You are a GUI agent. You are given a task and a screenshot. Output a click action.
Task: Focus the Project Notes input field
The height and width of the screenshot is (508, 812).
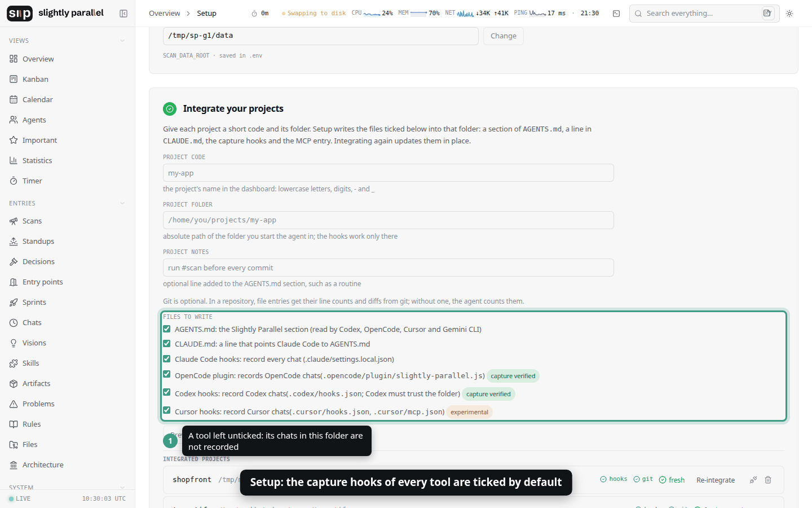pos(389,268)
